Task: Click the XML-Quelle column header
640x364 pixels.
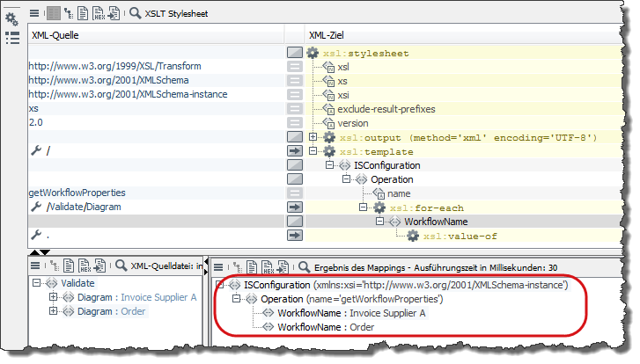Action: point(53,34)
